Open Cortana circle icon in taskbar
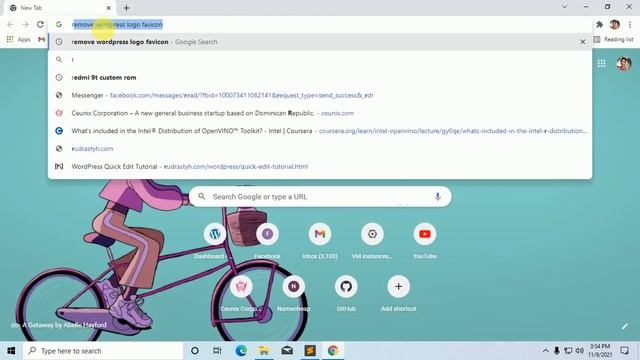Screen dimensions: 640x360 tap(195, 351)
